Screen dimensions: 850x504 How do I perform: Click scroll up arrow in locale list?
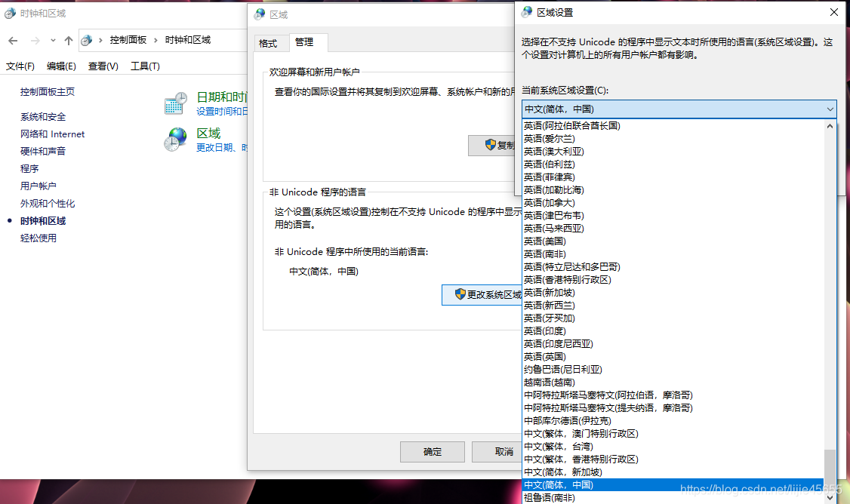[x=830, y=126]
